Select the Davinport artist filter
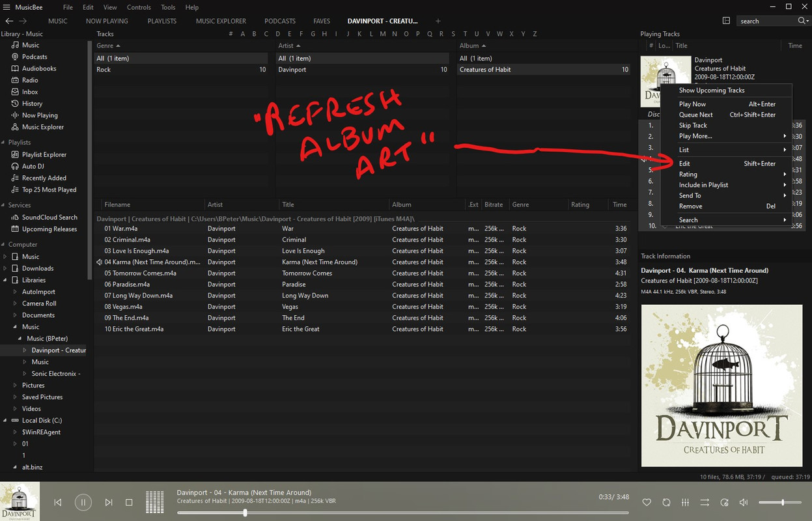Image resolution: width=812 pixels, height=521 pixels. (x=363, y=70)
